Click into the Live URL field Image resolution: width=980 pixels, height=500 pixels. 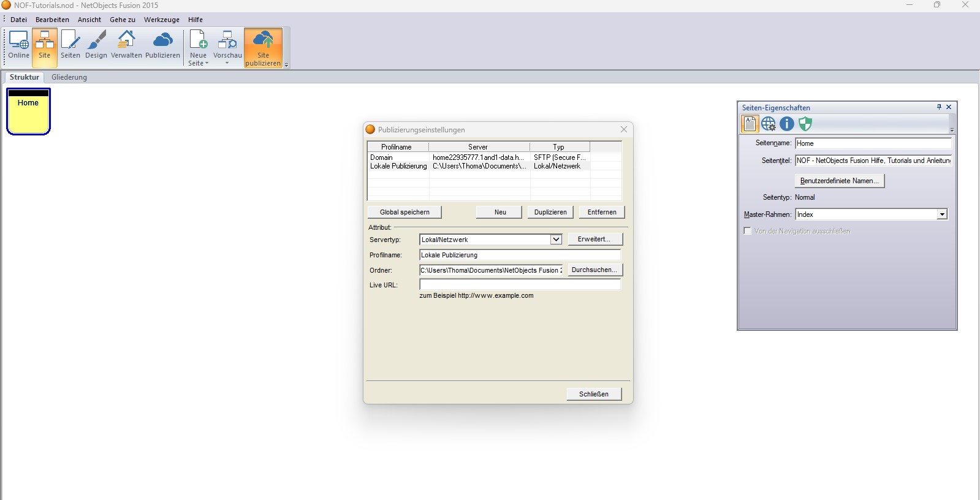pos(520,285)
